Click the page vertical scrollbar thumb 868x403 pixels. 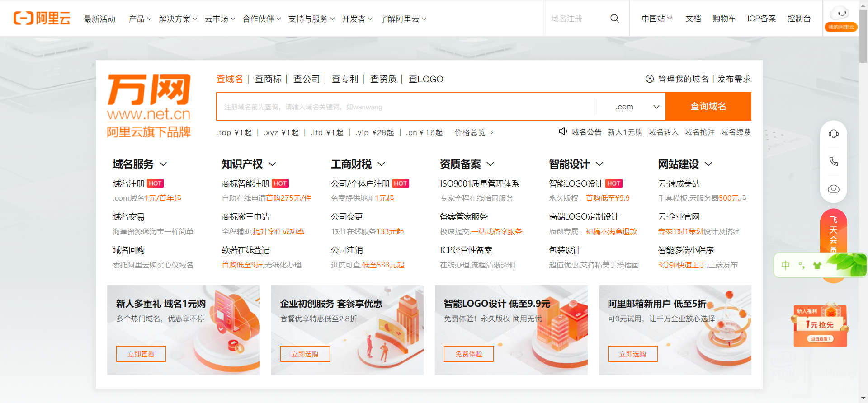tap(863, 35)
